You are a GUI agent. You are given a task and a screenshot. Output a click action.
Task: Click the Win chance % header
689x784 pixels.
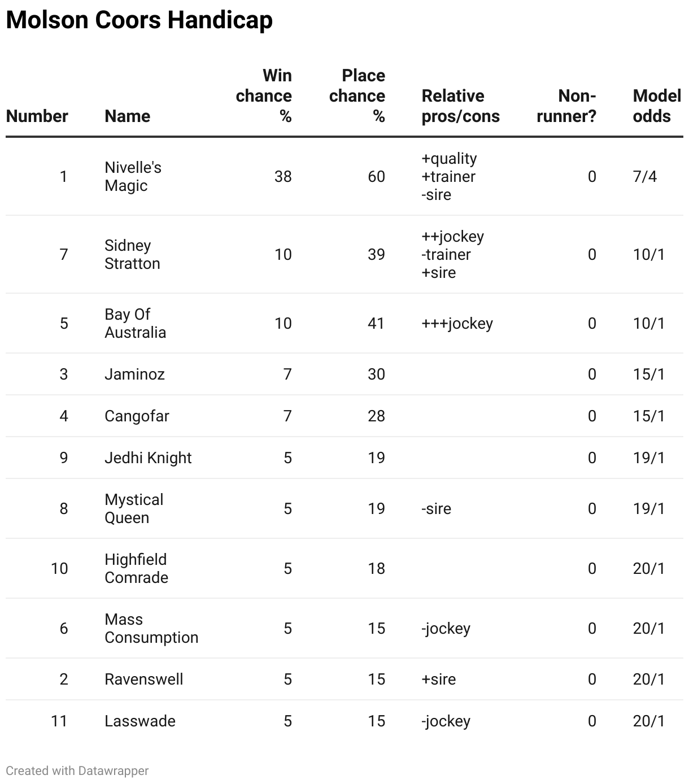pyautogui.click(x=264, y=96)
